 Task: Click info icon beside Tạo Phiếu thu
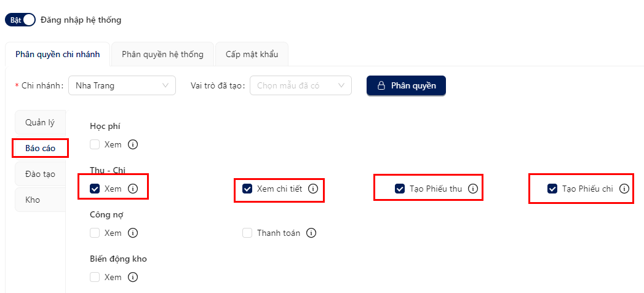click(473, 189)
